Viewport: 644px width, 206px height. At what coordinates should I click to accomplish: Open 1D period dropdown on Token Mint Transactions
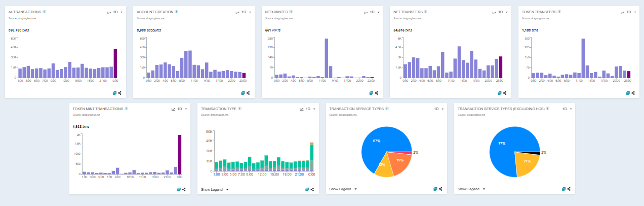[182, 109]
